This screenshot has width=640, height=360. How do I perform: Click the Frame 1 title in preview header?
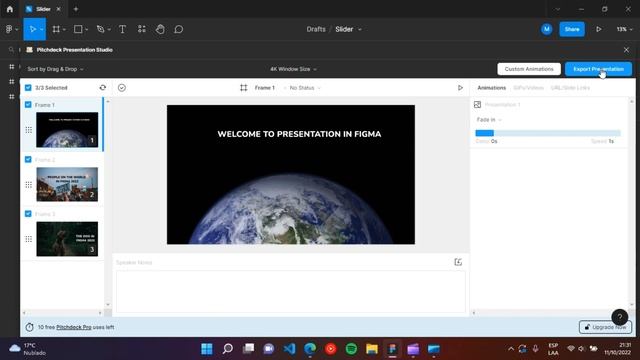point(264,88)
